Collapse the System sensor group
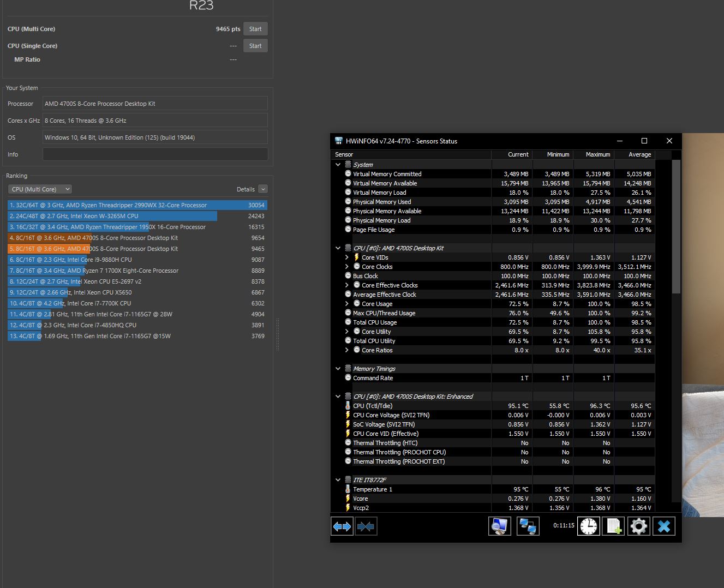Viewport: 724px width, 588px height. 338,165
